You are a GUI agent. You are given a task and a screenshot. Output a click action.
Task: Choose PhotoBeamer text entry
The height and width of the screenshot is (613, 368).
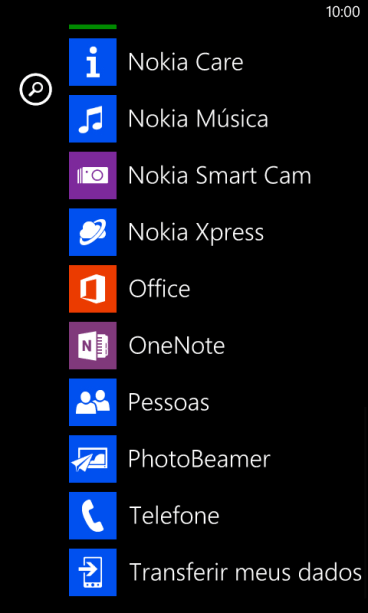click(x=199, y=459)
